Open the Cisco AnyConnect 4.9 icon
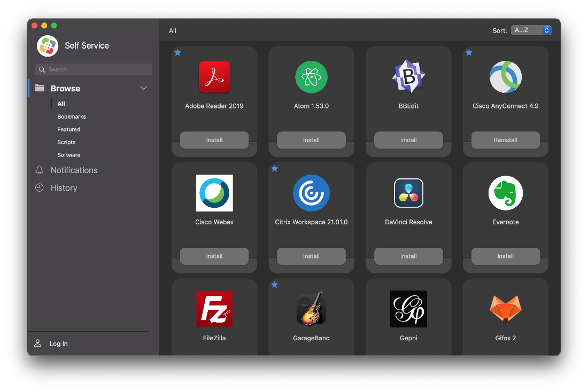This screenshot has width=588, height=392. click(x=506, y=77)
